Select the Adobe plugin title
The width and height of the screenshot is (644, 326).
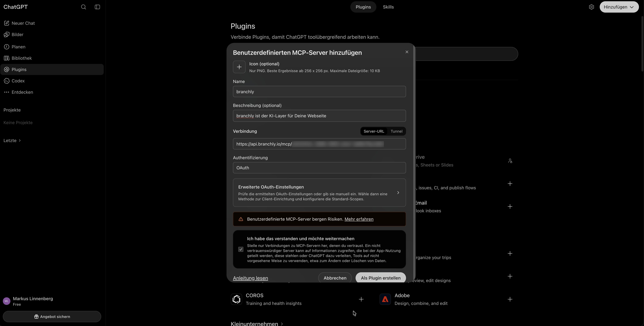(x=402, y=295)
